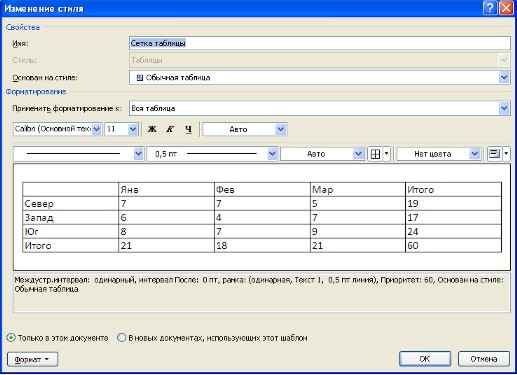Open the Формат menu button
This screenshot has width=517, height=375.
pyautogui.click(x=32, y=359)
